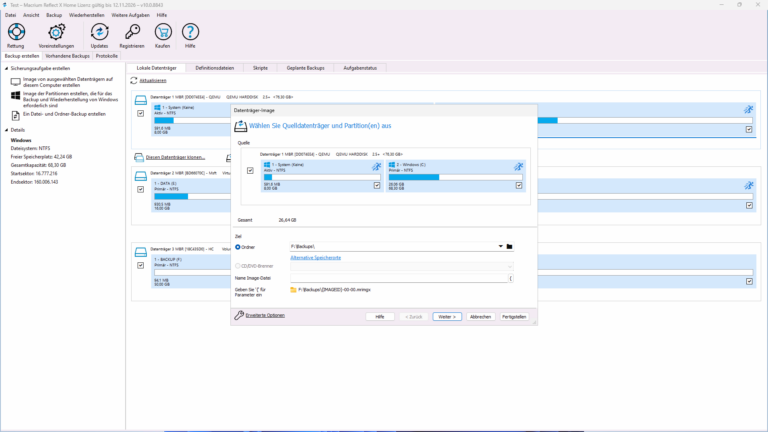Select the Ordner radio button
This screenshot has width=768, height=432.
pos(238,247)
